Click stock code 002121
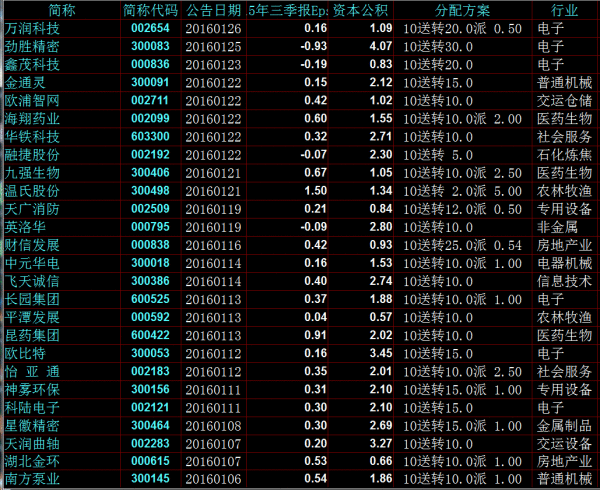The width and height of the screenshot is (600, 490). [x=150, y=407]
